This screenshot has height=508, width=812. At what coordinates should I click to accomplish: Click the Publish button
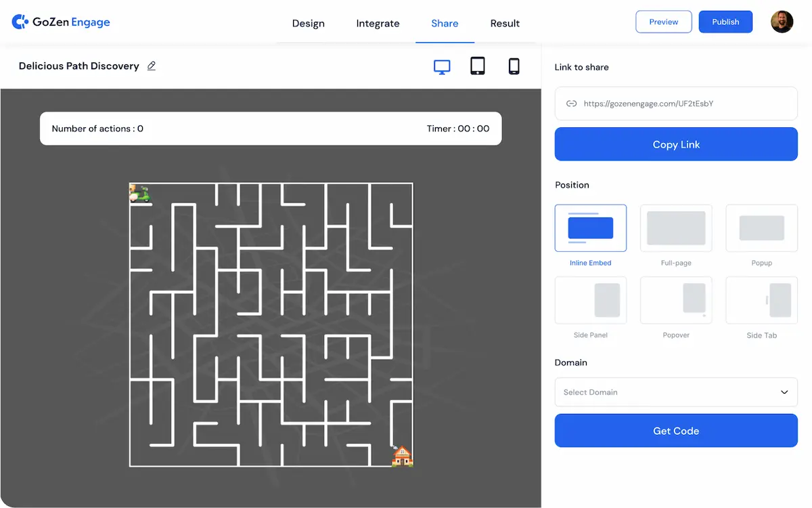(x=725, y=22)
